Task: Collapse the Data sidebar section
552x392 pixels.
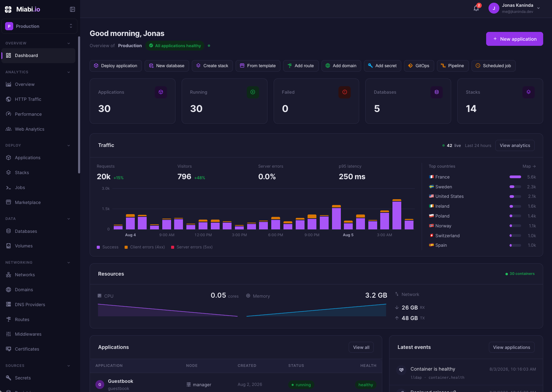Action: (x=69, y=219)
